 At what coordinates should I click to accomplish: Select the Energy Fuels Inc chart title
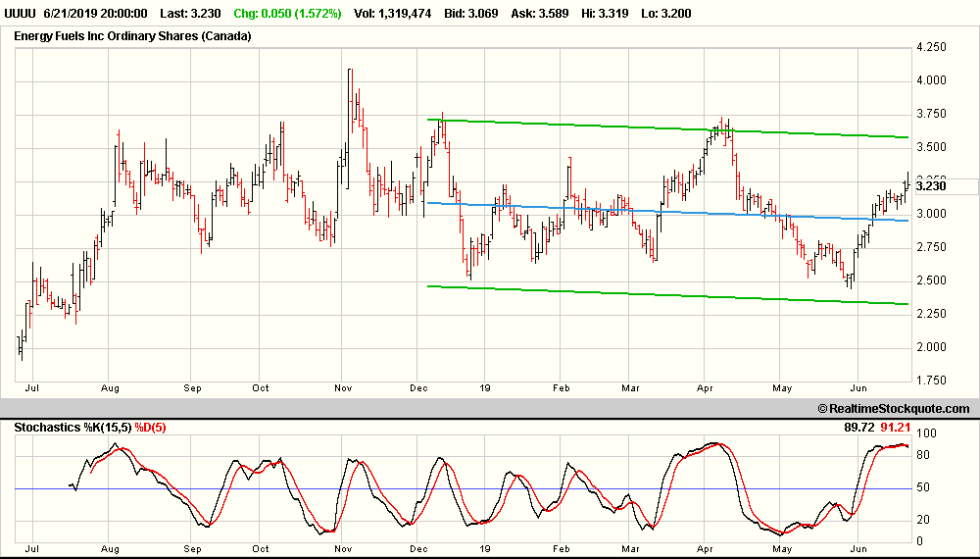[x=132, y=36]
